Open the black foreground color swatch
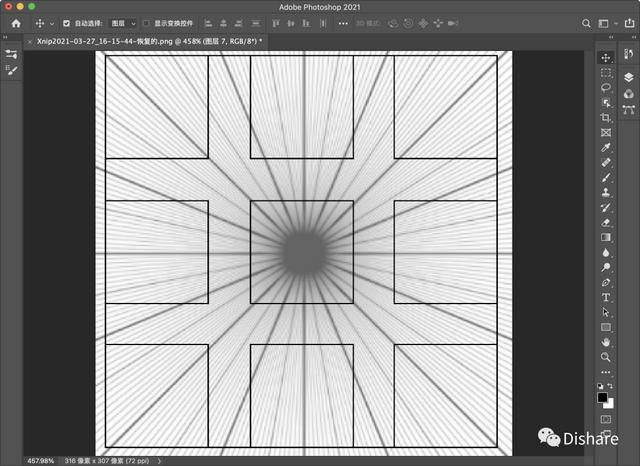The image size is (640, 466). click(x=602, y=397)
